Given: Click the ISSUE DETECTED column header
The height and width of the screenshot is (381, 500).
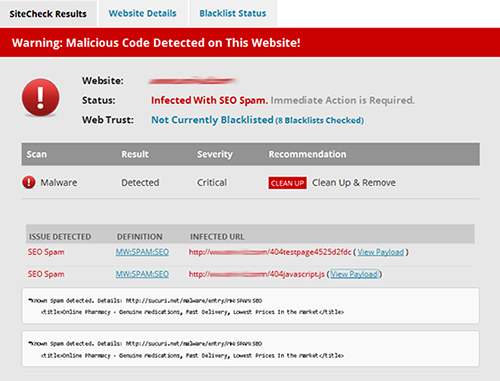Looking at the screenshot, I should tap(60, 237).
